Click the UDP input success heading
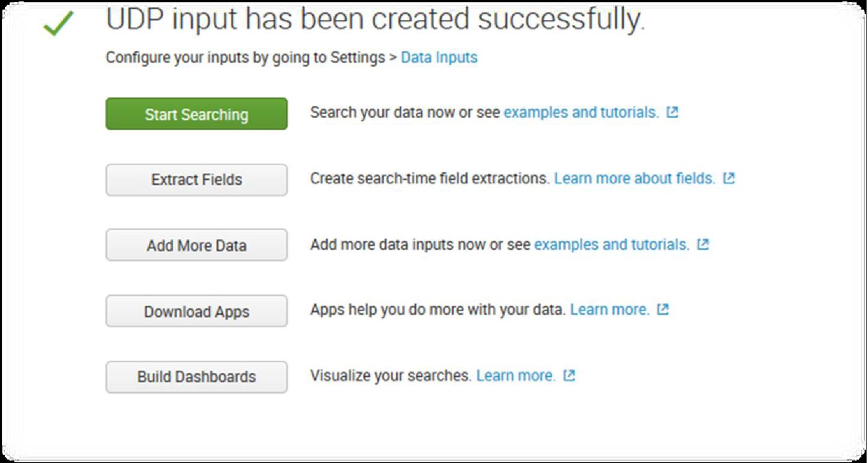The image size is (868, 463). pos(377,19)
